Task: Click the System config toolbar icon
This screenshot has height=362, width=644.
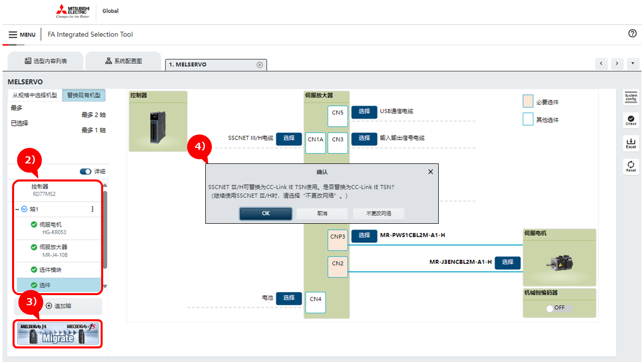Action: 631,98
